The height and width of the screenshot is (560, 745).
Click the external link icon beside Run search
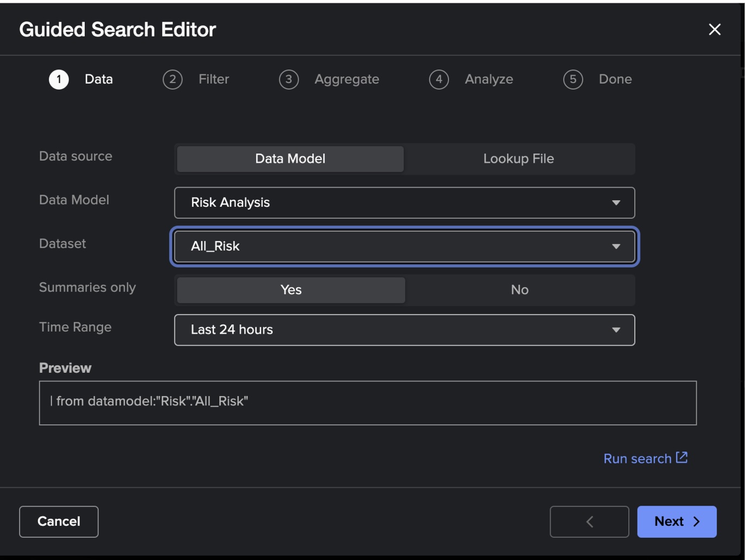681,457
